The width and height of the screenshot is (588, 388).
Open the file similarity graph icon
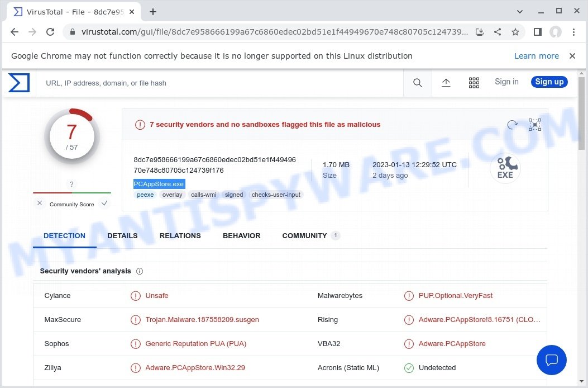[535, 124]
